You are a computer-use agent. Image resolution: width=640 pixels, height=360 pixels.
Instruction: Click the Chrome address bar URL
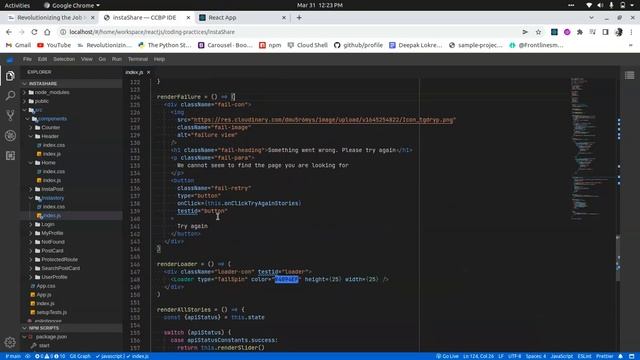pos(152,32)
